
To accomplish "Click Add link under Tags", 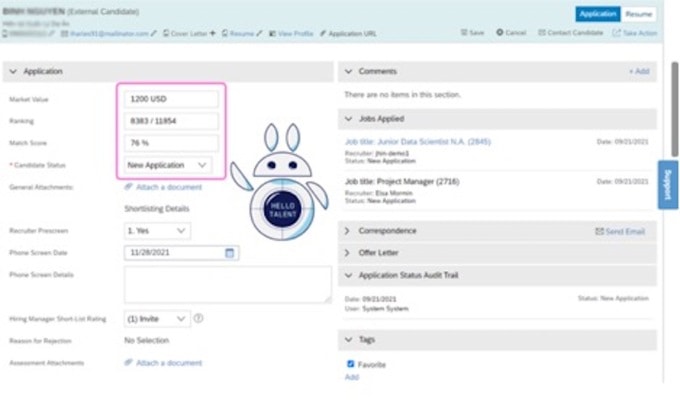I will (352, 377).
